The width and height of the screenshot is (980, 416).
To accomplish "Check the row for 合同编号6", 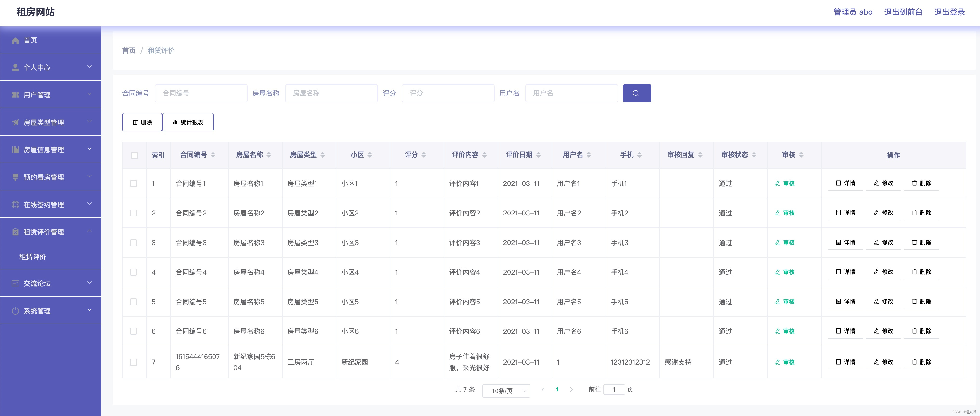I will pos(134,331).
